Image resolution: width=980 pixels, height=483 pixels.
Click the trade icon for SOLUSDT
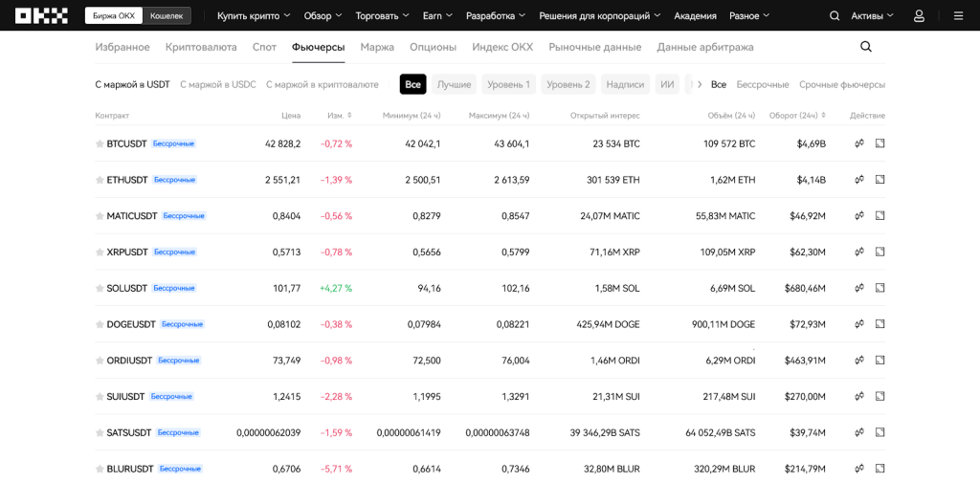(x=859, y=288)
